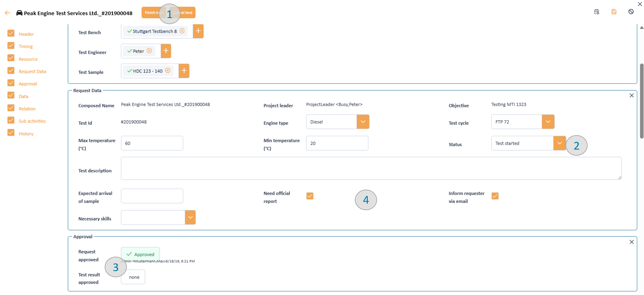Remove Stuttgart Testbench 8 from Test Bench
This screenshot has width=644, height=295.
[x=182, y=31]
